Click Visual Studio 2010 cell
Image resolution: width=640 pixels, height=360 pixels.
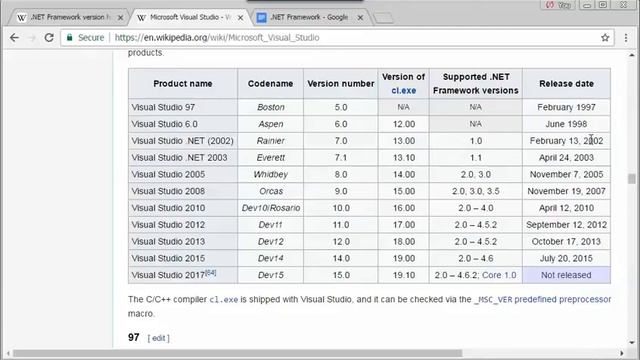pos(183,208)
